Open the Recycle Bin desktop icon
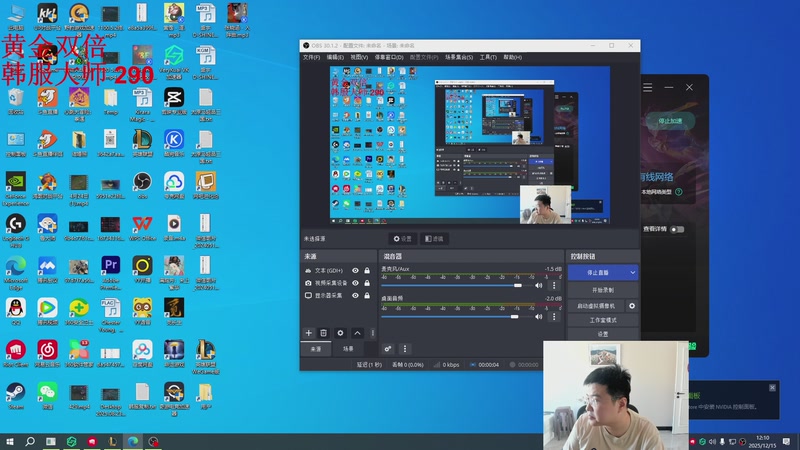800x450 pixels. point(15,101)
